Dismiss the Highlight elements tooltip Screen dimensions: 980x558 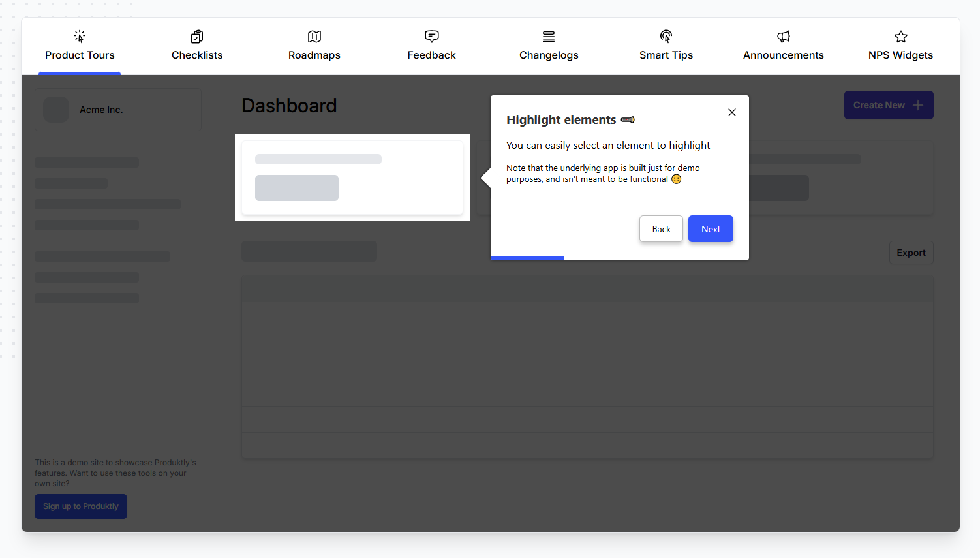(731, 112)
